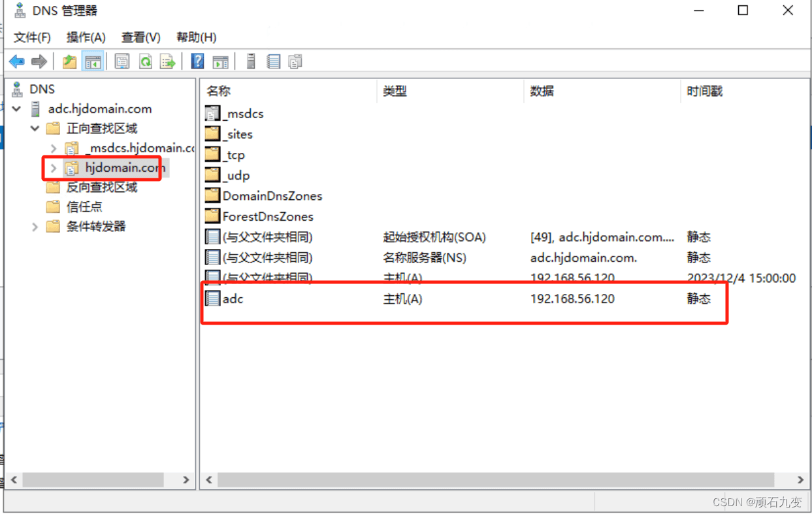Expand the hjdomain.com zone node
Viewport: 812px width, 514px height.
54,168
